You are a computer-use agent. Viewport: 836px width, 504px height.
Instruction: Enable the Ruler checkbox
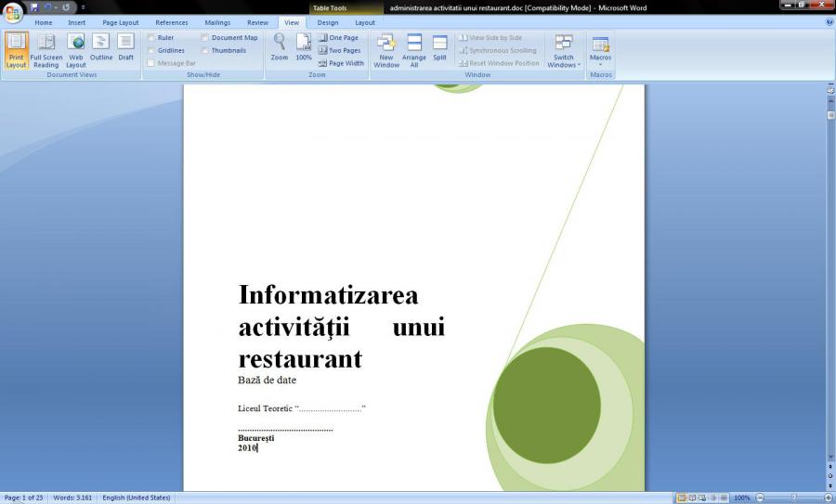(151, 38)
